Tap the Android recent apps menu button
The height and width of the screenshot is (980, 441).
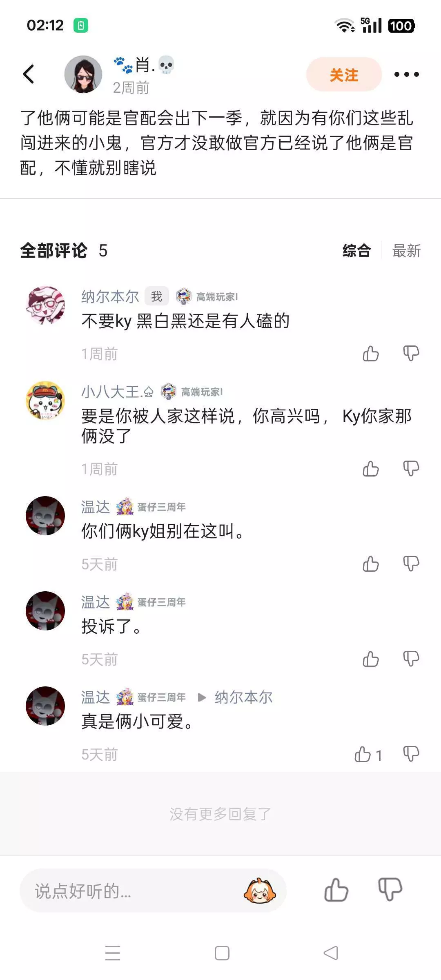[x=113, y=953]
